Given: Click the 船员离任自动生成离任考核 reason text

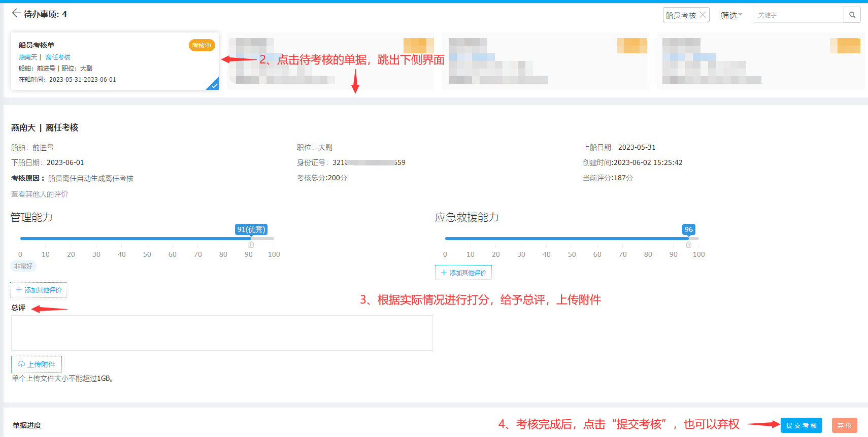Looking at the screenshot, I should [91, 178].
